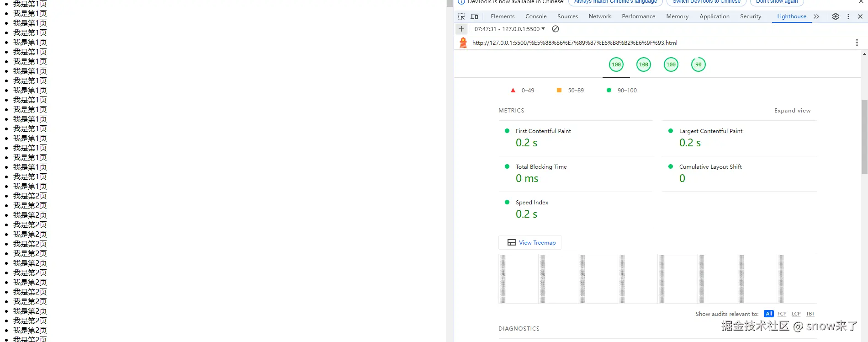Click the Lighthouse logo icon

463,43
